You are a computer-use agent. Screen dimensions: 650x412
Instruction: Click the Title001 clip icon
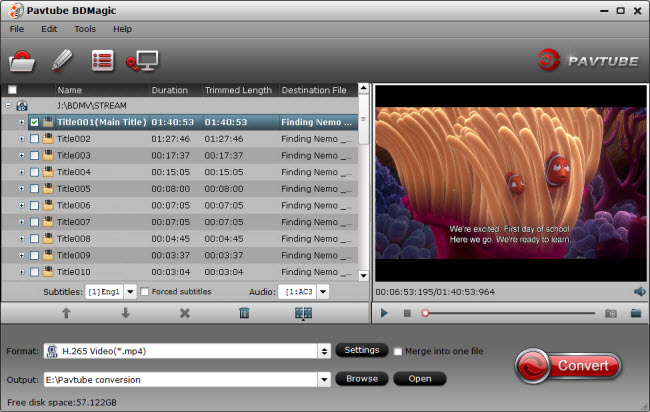pos(48,122)
